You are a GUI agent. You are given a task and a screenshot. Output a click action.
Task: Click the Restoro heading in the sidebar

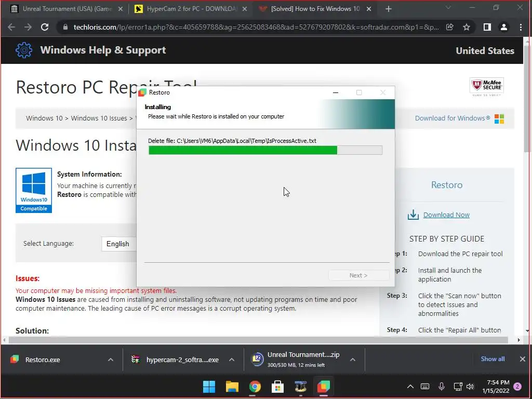(x=446, y=185)
